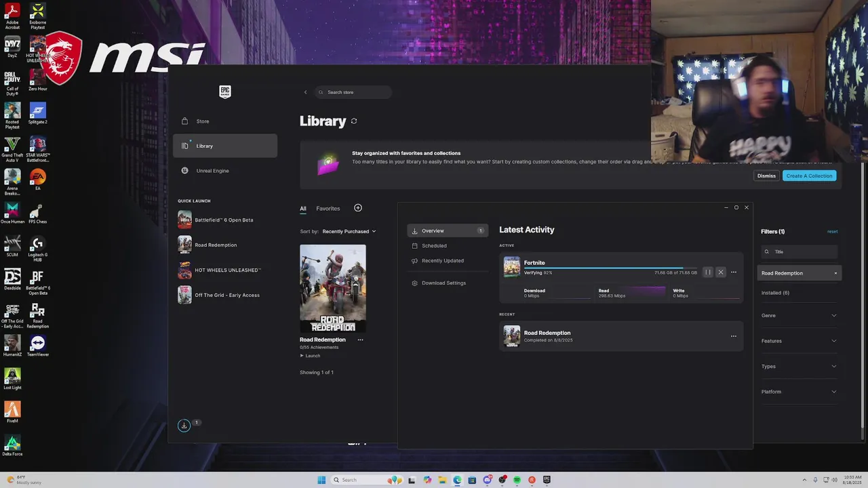Open DayZ desktop shortcut

[12, 47]
